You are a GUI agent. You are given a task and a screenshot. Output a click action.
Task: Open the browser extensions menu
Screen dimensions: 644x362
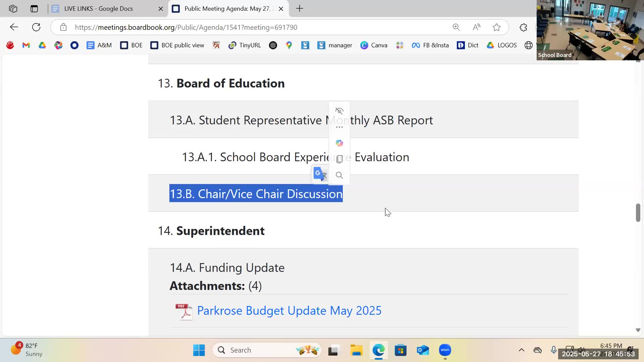pyautogui.click(x=523, y=27)
